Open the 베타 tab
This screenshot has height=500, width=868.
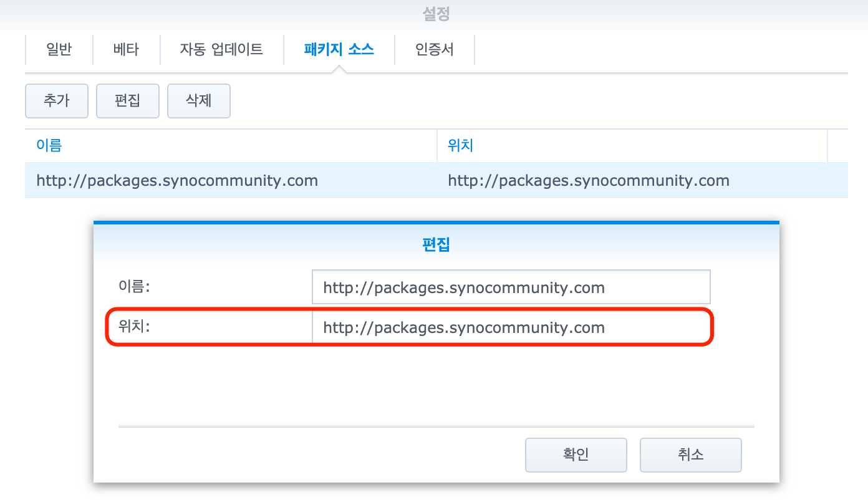click(127, 50)
